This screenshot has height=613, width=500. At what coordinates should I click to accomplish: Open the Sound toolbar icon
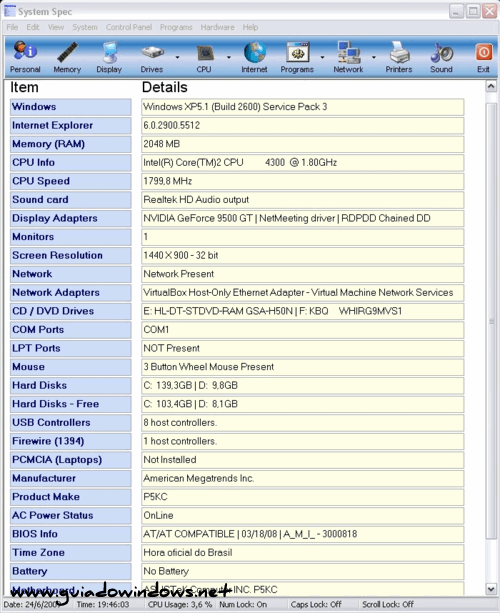tap(441, 57)
